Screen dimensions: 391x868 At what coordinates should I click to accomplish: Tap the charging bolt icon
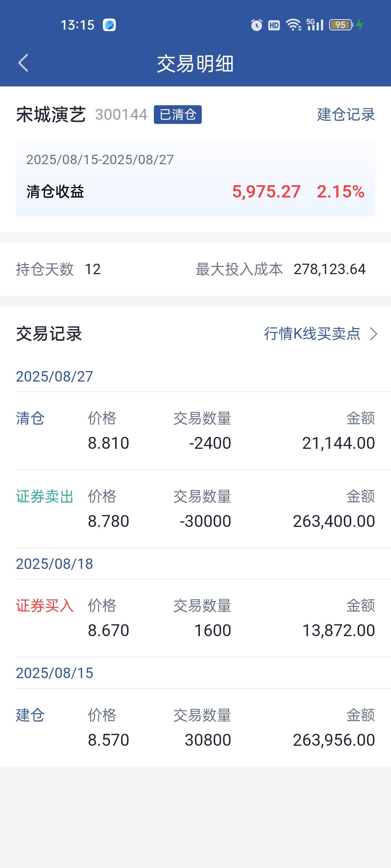pyautogui.click(x=360, y=25)
